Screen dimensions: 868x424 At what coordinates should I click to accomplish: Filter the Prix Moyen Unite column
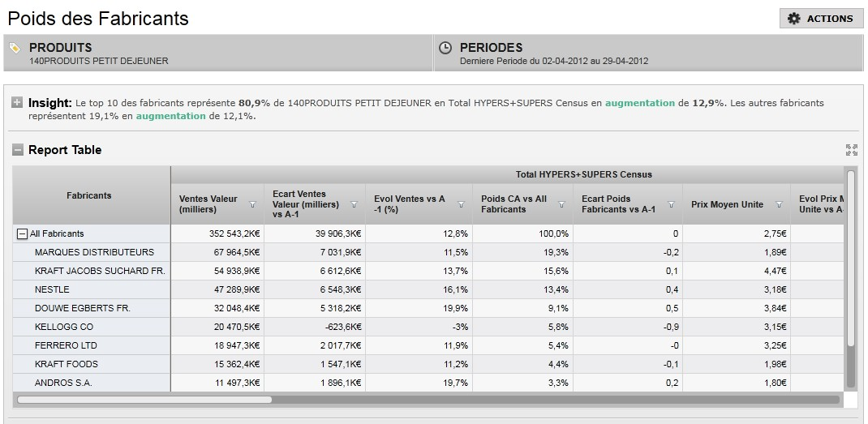click(780, 204)
